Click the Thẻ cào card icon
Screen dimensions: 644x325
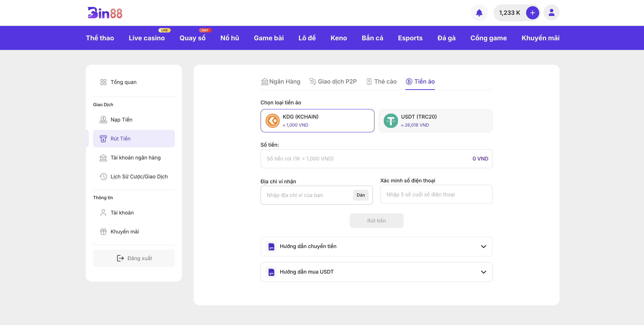369,82
